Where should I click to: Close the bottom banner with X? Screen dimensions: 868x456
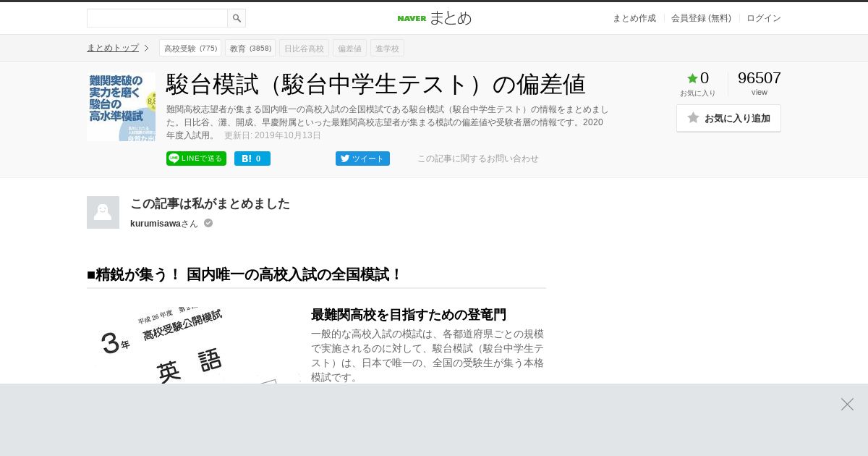(847, 404)
